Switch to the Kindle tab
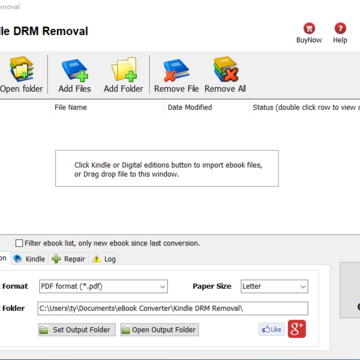Viewport: 360px width, 360px height. (x=30, y=259)
